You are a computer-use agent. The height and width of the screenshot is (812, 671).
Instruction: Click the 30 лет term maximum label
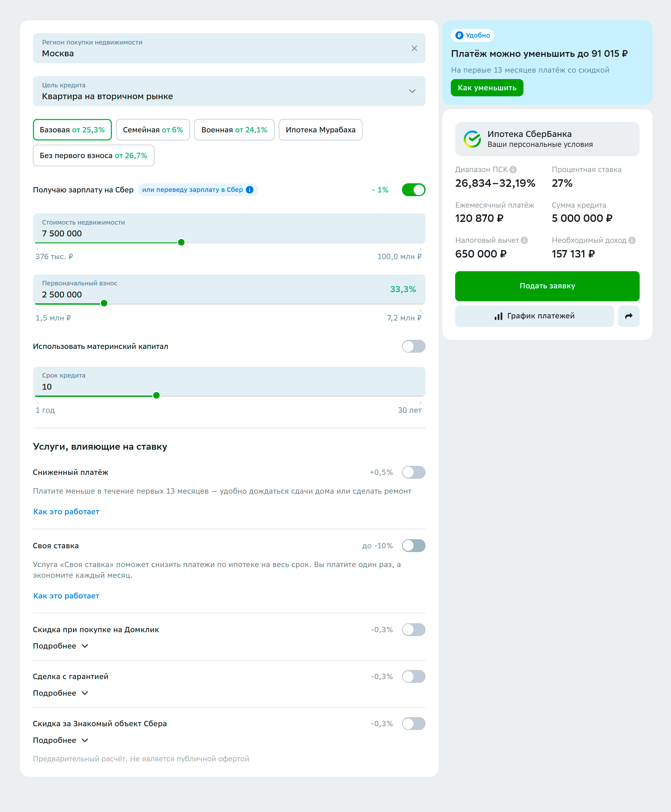click(409, 410)
